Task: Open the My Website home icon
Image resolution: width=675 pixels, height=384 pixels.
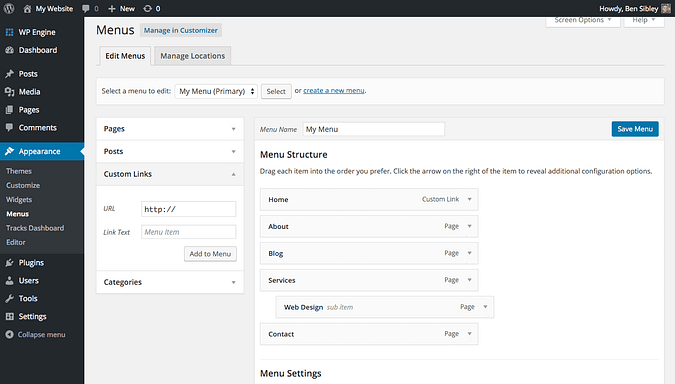Action: 27,9
